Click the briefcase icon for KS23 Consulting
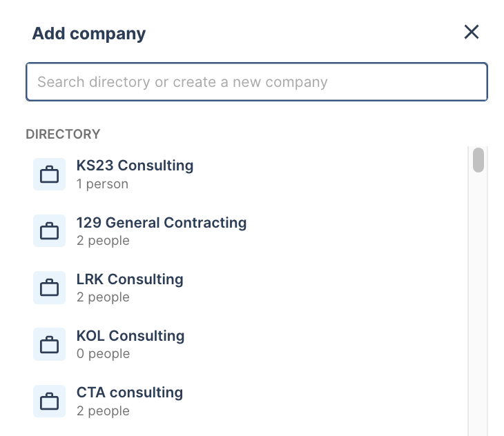The image size is (504, 436). (50, 175)
